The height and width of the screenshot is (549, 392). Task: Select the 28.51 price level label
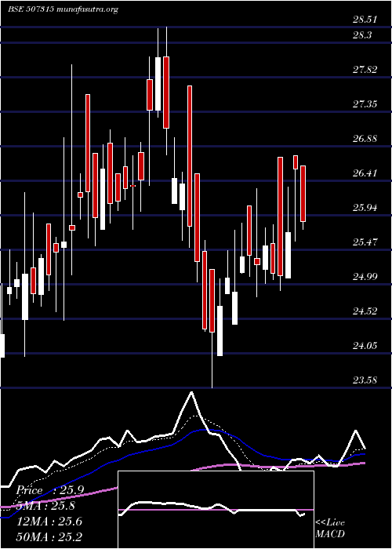click(x=365, y=20)
